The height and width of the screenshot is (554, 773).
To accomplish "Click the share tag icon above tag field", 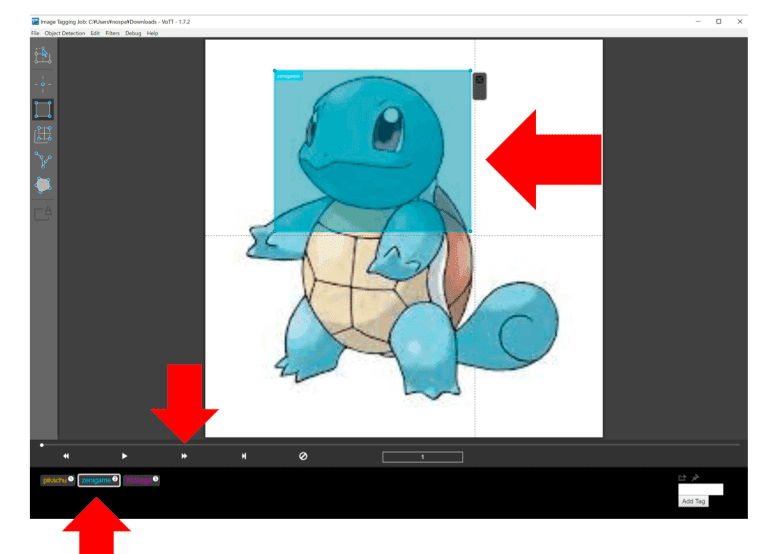I will pyautogui.click(x=682, y=478).
